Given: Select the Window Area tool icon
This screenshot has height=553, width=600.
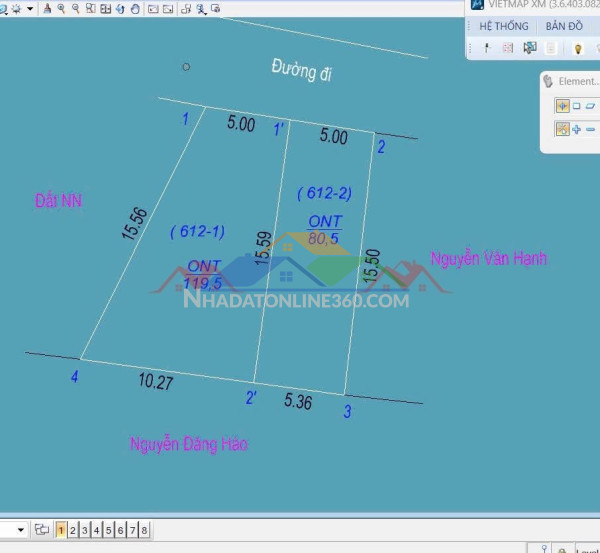Looking at the screenshot, I should [x=91, y=8].
